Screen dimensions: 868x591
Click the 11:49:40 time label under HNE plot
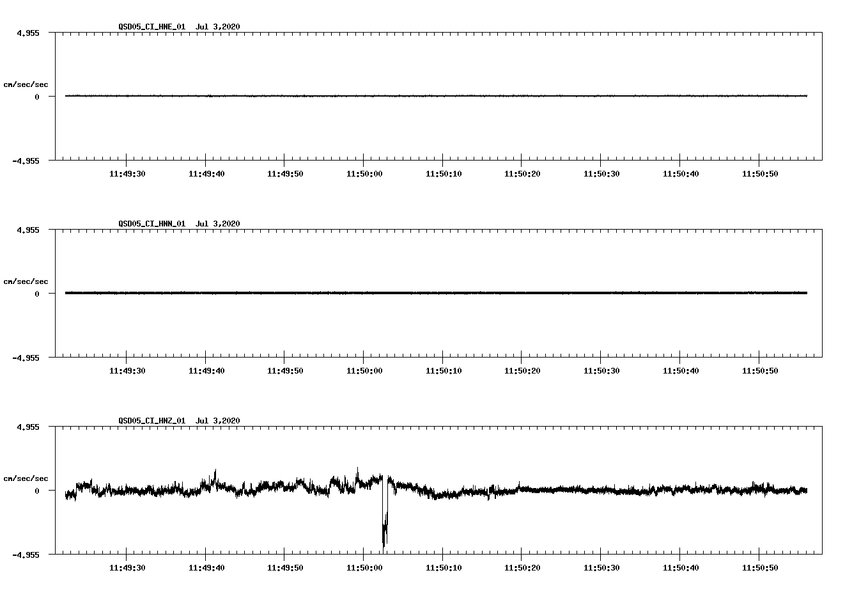(x=206, y=174)
